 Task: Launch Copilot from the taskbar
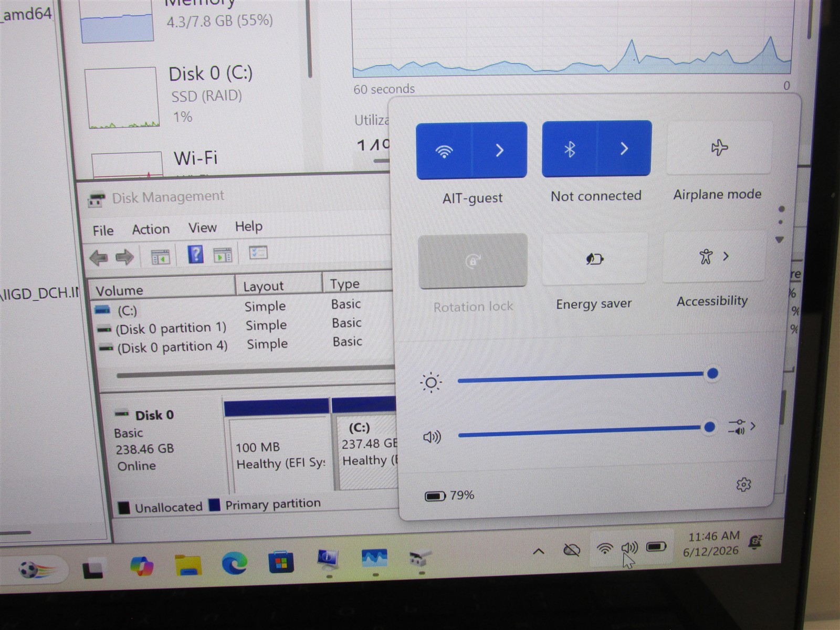142,566
